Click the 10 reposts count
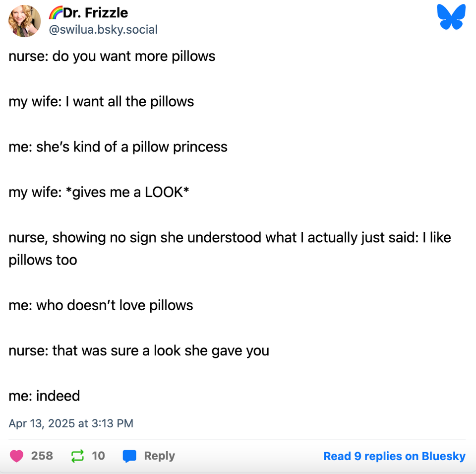The width and height of the screenshot is (476, 474). tap(99, 456)
